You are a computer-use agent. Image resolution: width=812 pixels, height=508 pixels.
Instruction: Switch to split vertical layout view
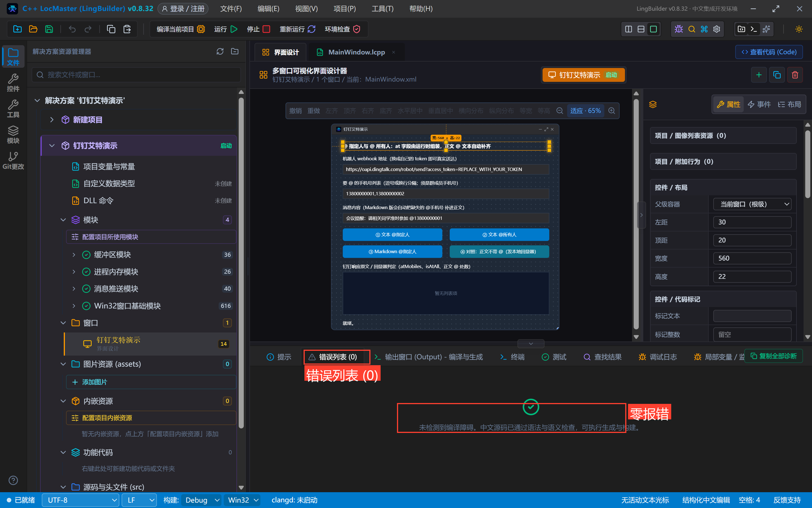tap(628, 29)
